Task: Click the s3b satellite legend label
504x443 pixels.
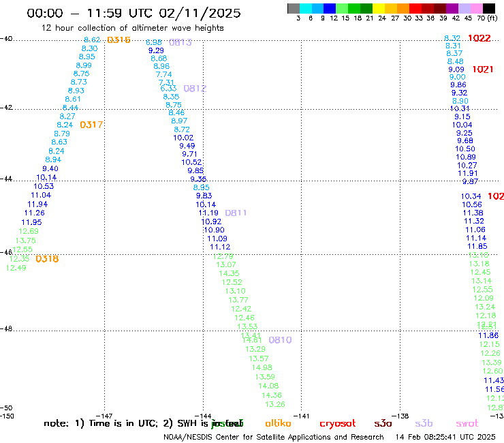Action: tap(424, 423)
